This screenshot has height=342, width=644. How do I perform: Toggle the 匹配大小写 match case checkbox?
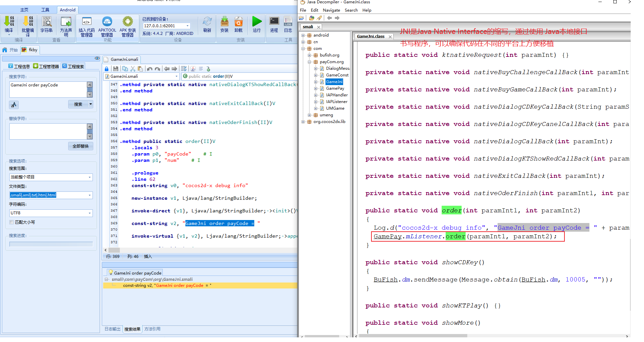pyautogui.click(x=12, y=222)
